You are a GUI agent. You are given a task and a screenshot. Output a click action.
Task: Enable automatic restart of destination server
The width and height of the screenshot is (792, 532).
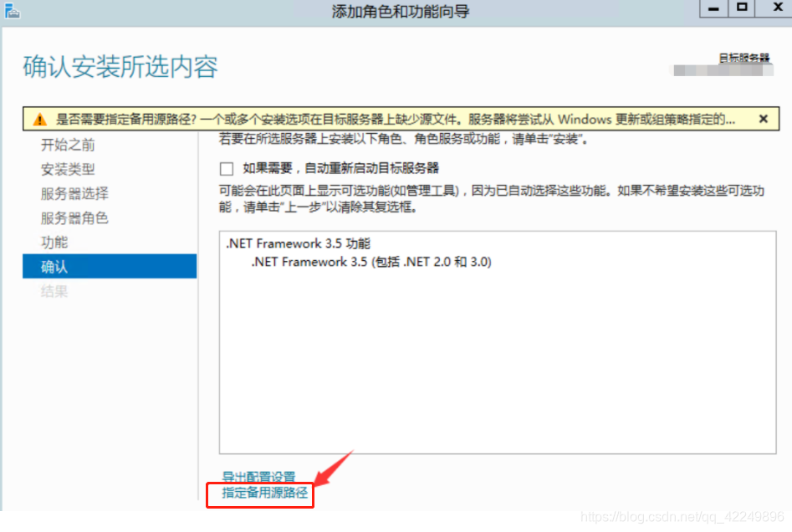[x=226, y=169]
